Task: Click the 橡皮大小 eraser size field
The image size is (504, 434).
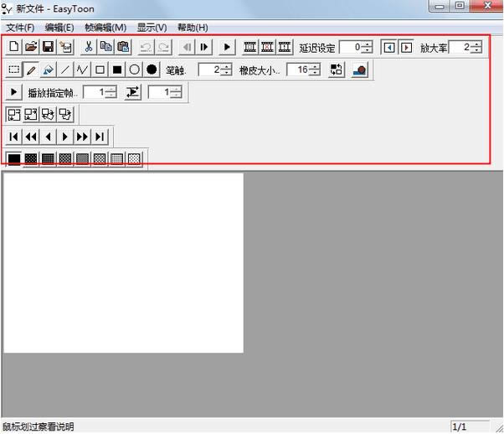Action: pyautogui.click(x=298, y=70)
